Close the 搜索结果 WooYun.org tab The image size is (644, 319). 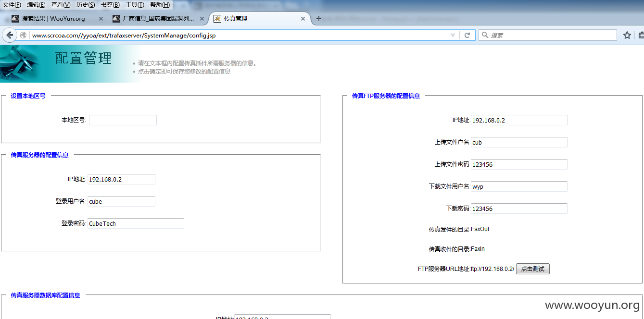coord(101,19)
